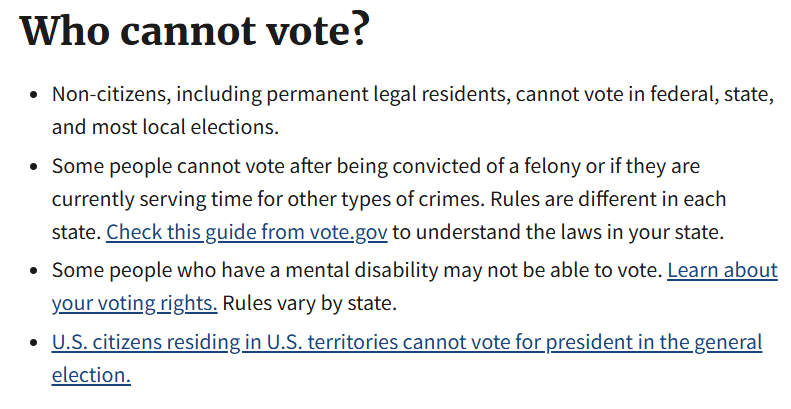791x409 pixels.
Task: Open the 'Check this guide from vote.gov' link
Action: point(247,232)
